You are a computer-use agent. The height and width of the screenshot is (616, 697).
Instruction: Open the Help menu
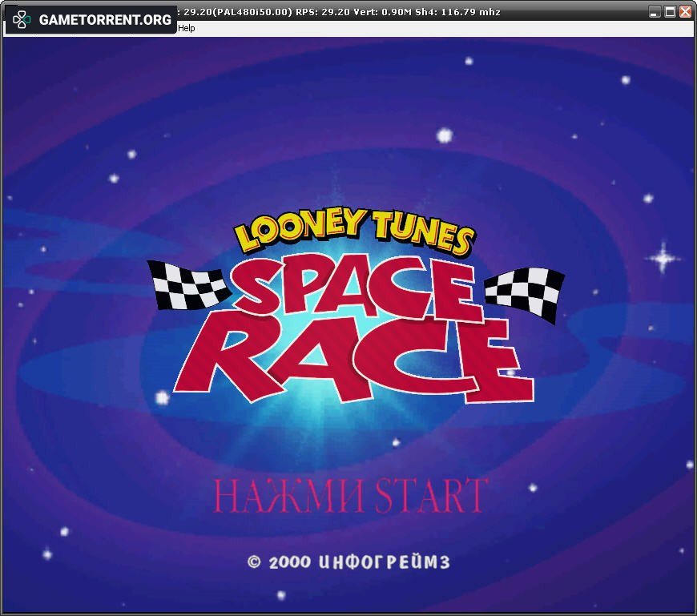pos(186,28)
